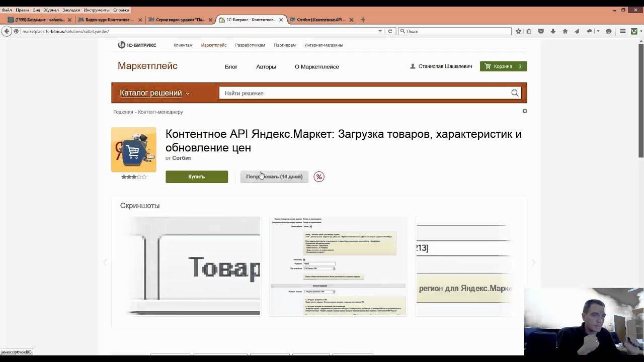Bookmark this page with the star

518,31
